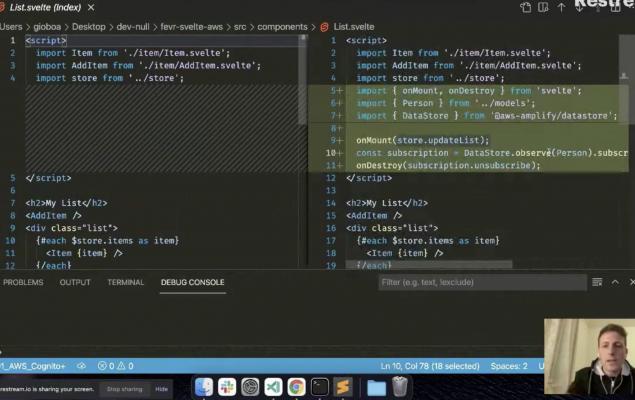
Task: Close the List.svelte (Index) tab
Action: 91,8
